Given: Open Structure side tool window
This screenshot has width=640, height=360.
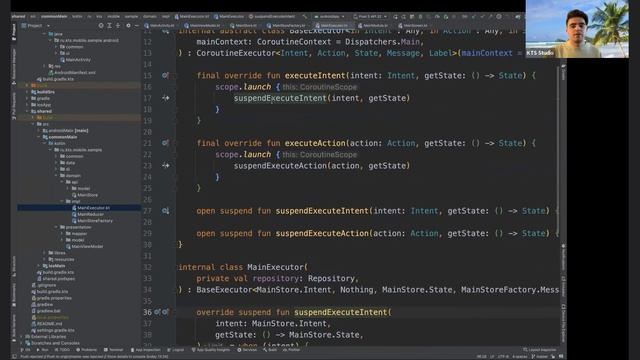Looking at the screenshot, I should tap(14, 266).
